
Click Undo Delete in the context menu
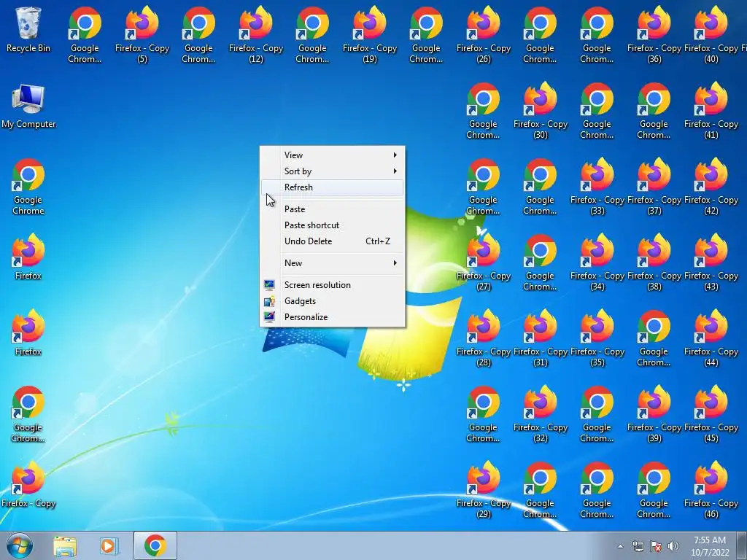pos(333,241)
